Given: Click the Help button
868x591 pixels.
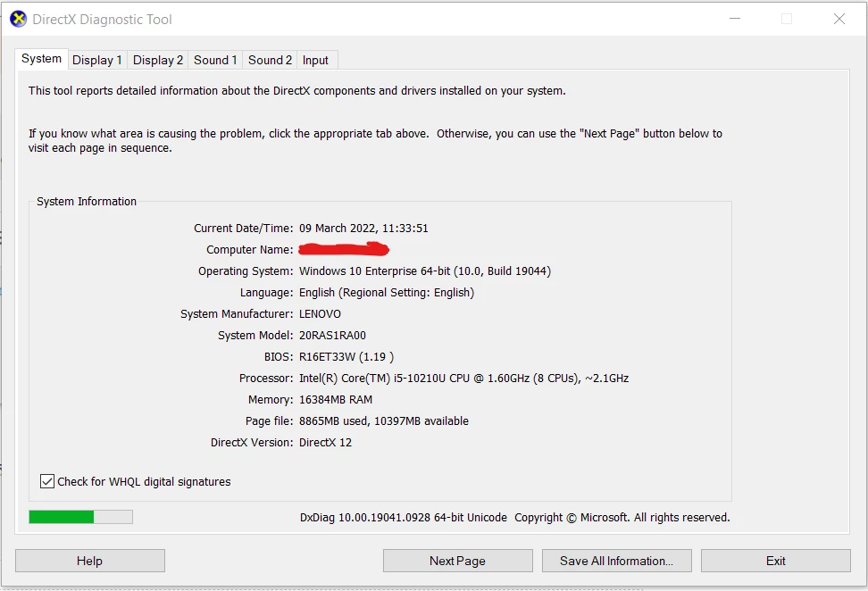Looking at the screenshot, I should tap(89, 561).
